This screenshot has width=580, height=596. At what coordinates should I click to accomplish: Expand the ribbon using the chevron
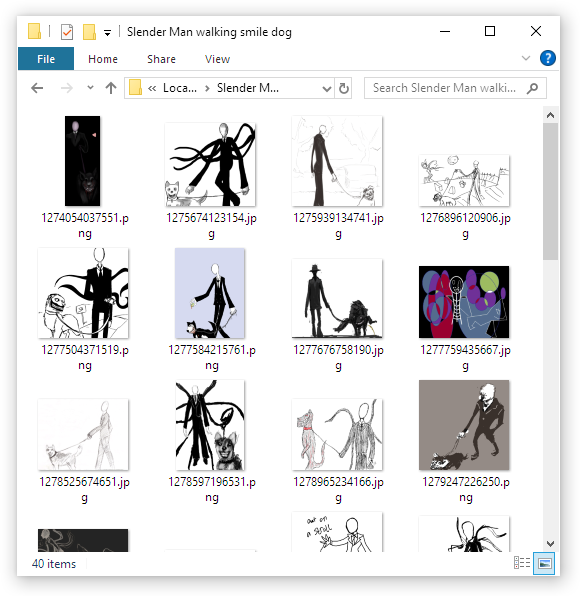coord(526,58)
